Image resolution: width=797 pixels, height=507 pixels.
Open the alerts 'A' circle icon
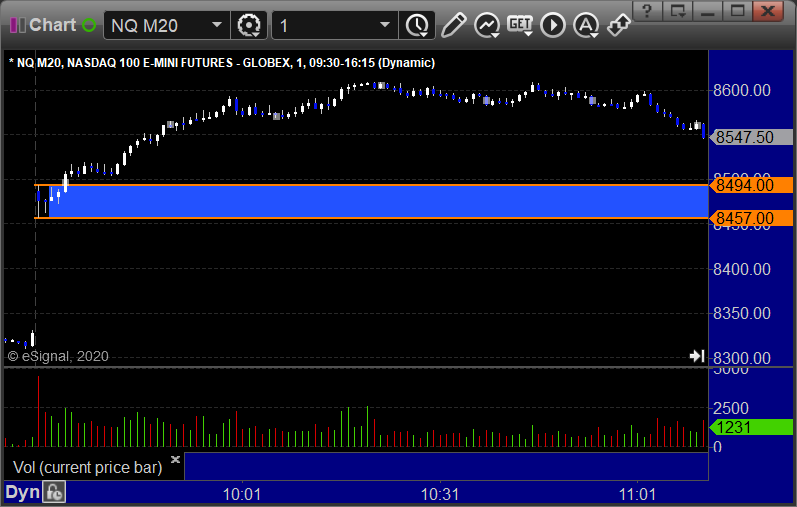coord(586,25)
